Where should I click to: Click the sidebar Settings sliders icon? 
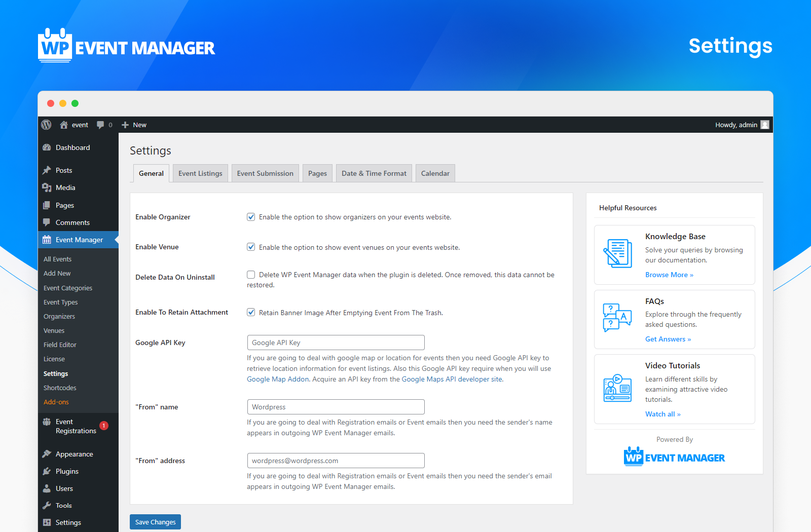pos(47,522)
